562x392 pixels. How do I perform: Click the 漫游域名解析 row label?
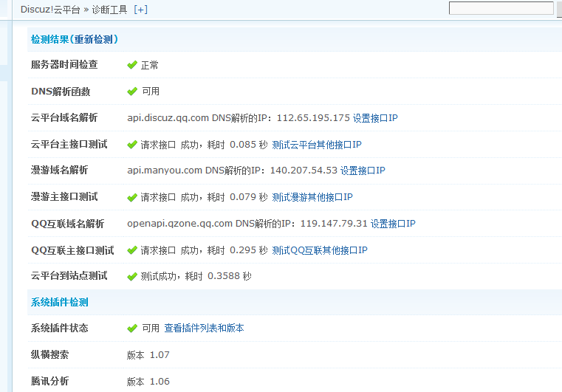click(x=59, y=170)
